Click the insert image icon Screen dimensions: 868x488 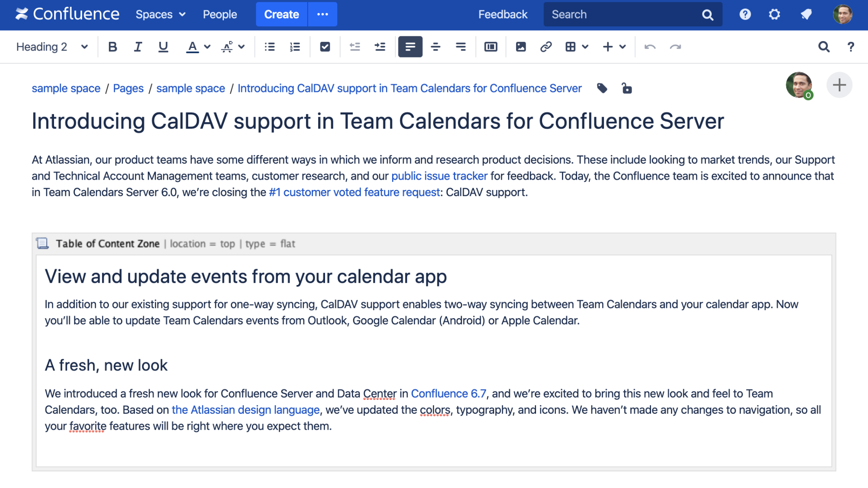click(521, 47)
